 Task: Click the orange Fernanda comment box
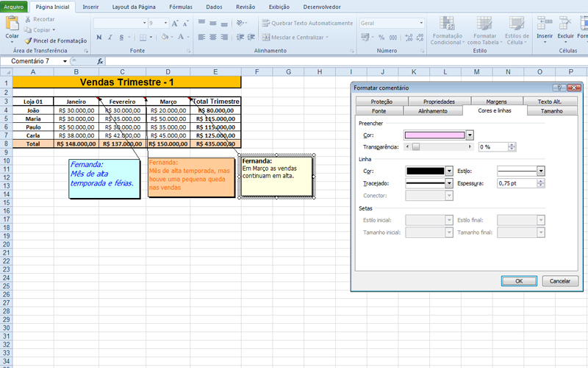pos(191,177)
